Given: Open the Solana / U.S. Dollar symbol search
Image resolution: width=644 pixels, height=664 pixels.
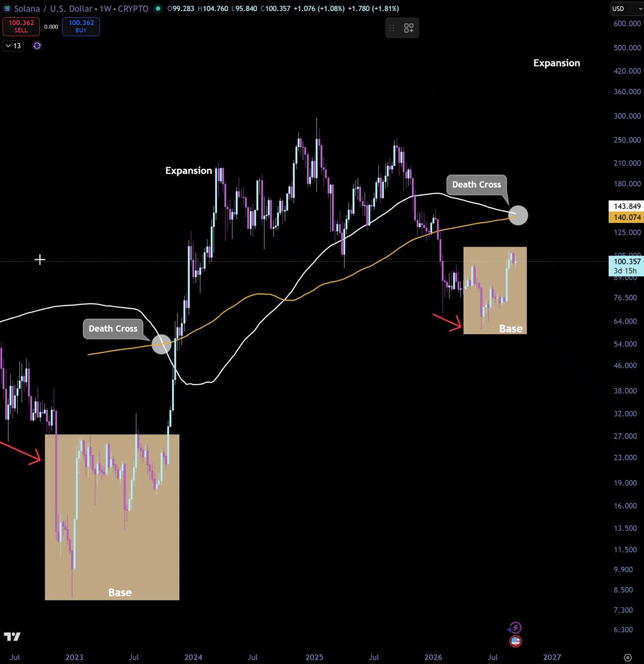Looking at the screenshot, I should [x=53, y=9].
